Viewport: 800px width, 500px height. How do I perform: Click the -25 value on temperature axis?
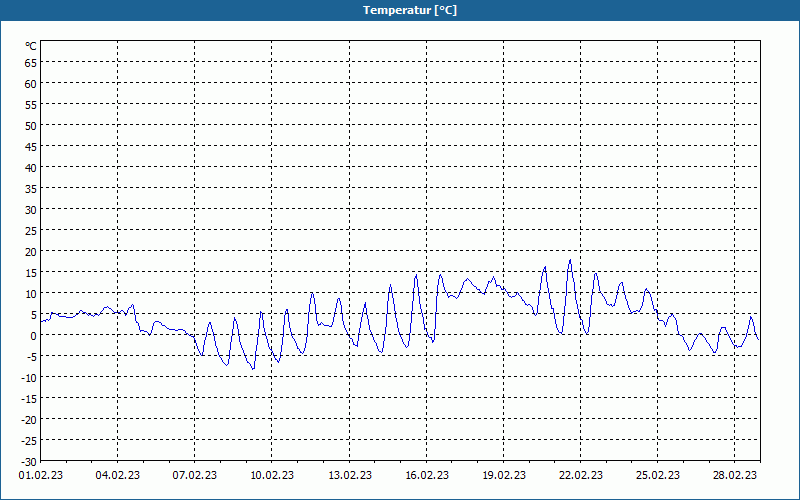(29, 440)
